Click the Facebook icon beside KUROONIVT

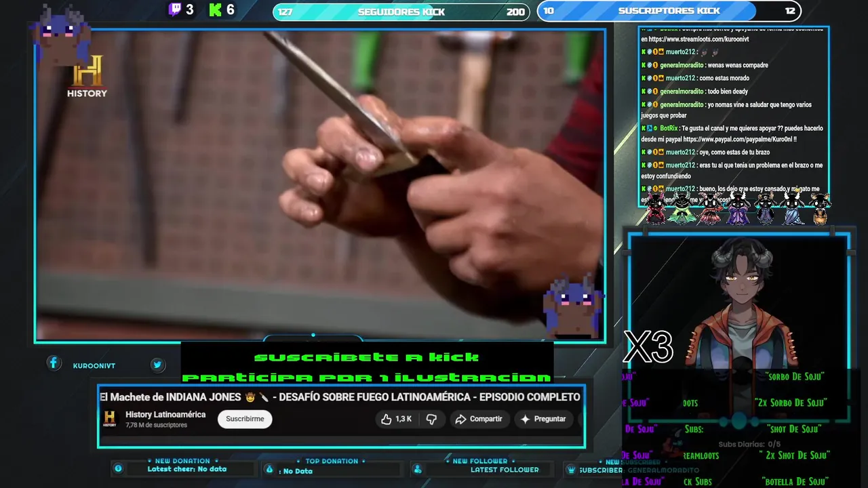pyautogui.click(x=54, y=363)
